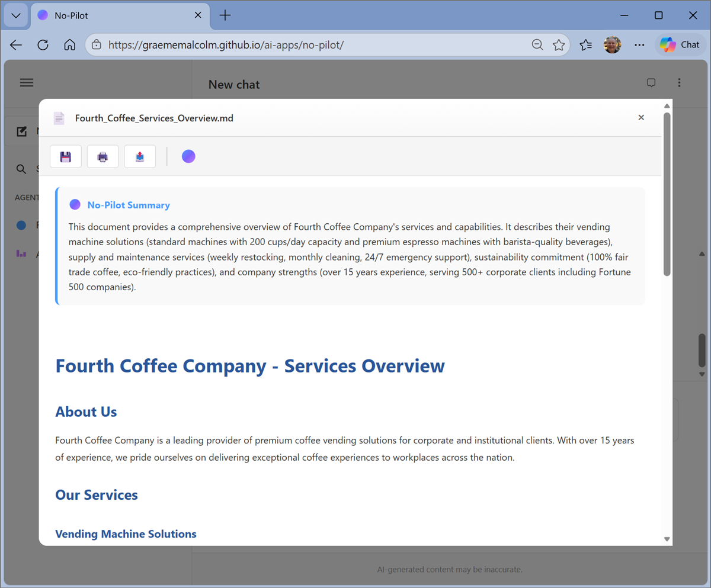Click 'AI-generated content may be inaccurate.' text
The image size is (711, 588).
tap(450, 570)
